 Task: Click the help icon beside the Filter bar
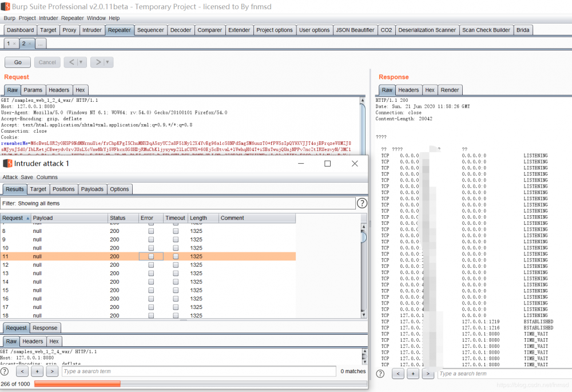tap(362, 203)
